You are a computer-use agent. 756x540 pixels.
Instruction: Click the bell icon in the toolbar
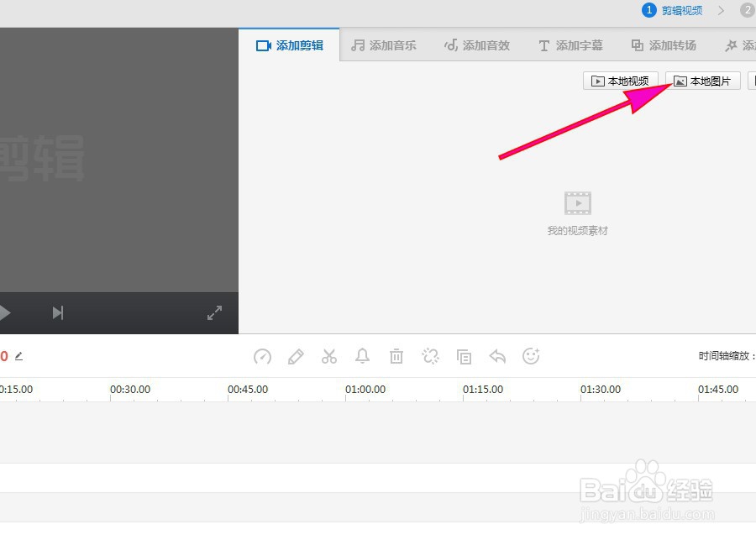coord(363,356)
